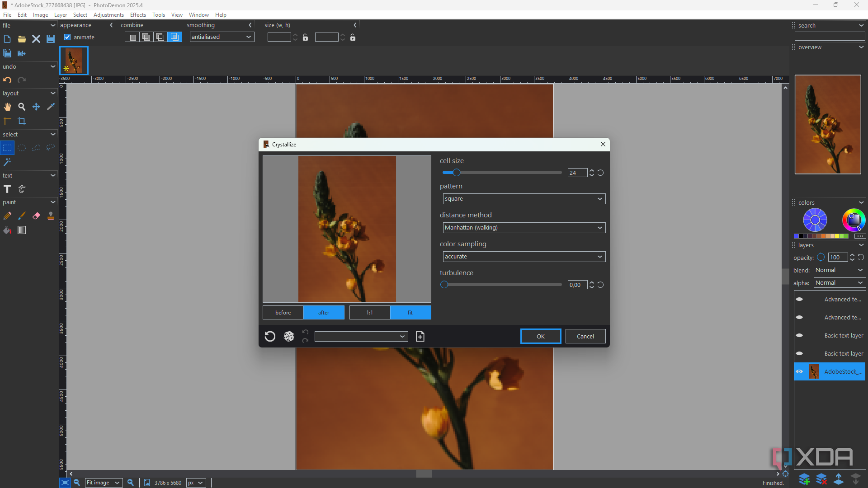Switch preview to after view

coord(324,313)
